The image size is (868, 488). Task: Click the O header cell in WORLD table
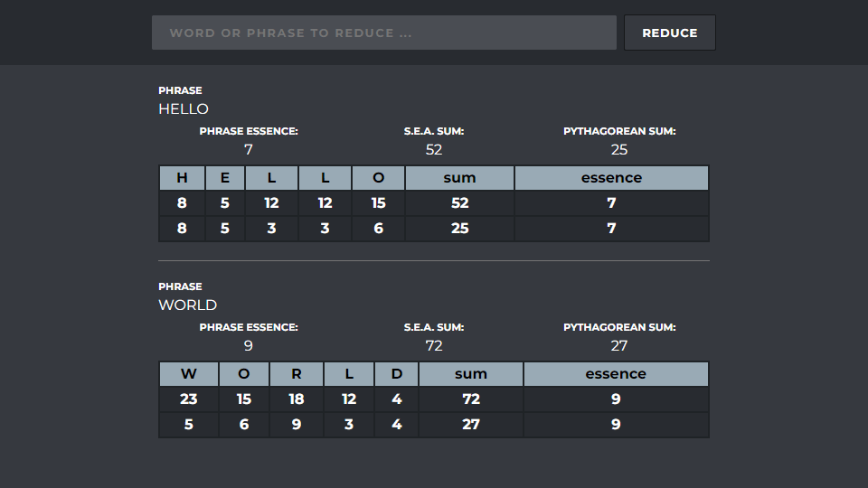tap(244, 374)
